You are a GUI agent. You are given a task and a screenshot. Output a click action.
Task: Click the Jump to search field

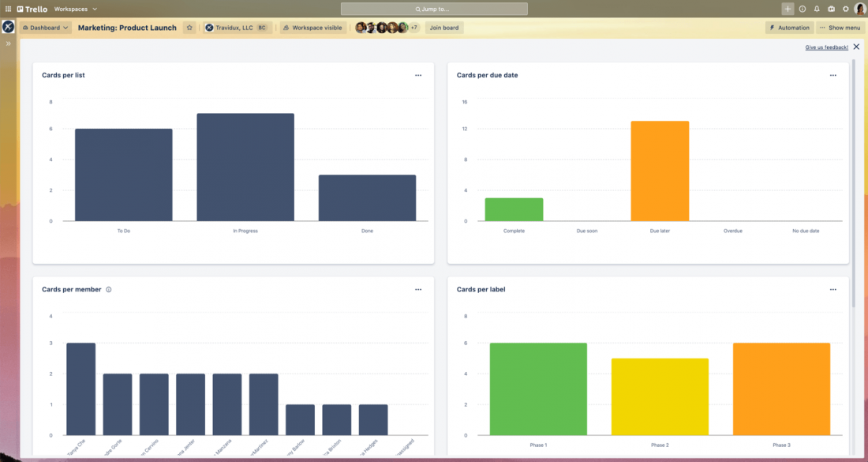point(433,9)
